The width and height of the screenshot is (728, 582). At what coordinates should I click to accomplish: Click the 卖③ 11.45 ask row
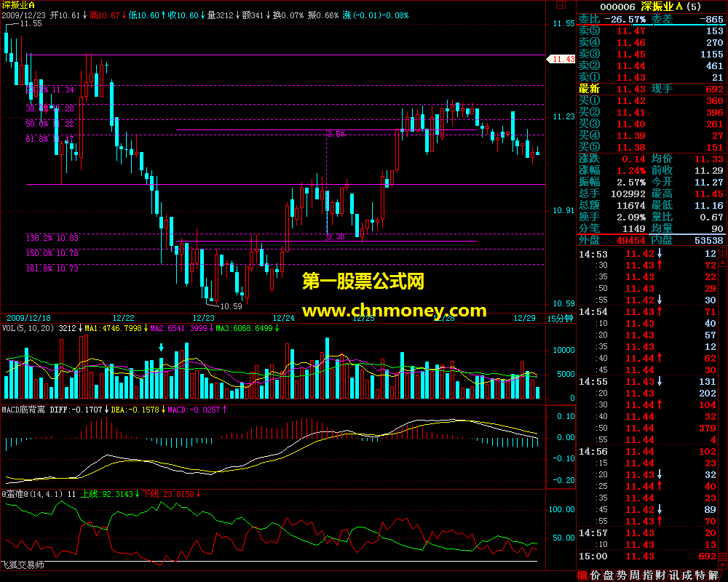(x=652, y=55)
